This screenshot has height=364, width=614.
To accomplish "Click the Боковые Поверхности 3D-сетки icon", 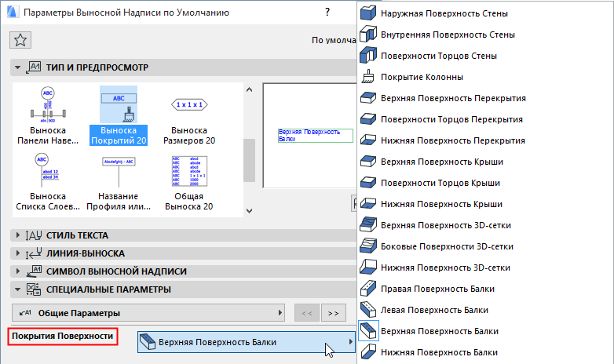I will (368, 246).
